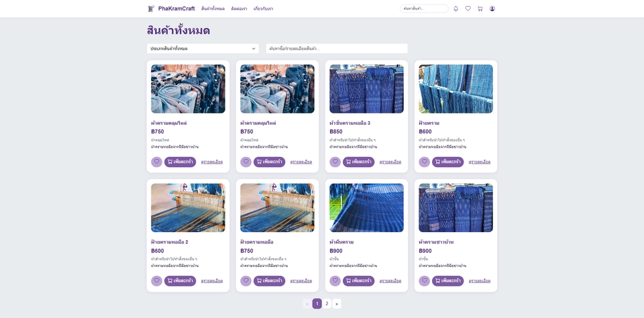The width and height of the screenshot is (644, 318).
Task: Open the สินค้าทั้งหมด menu item
Action: pyautogui.click(x=213, y=9)
